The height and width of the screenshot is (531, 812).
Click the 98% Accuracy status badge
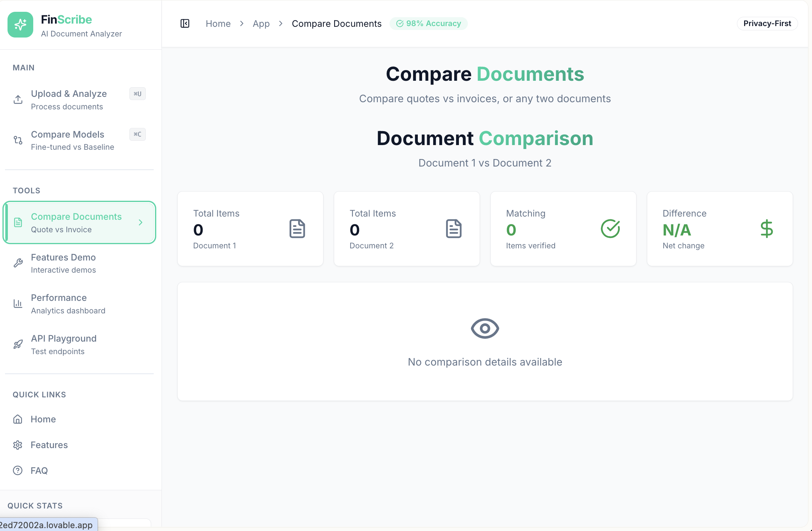pos(429,24)
